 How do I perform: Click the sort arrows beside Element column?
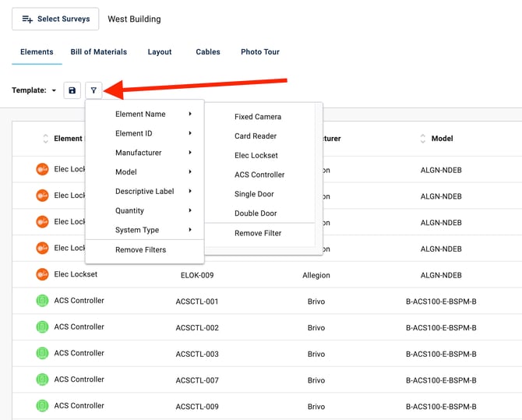coord(46,139)
